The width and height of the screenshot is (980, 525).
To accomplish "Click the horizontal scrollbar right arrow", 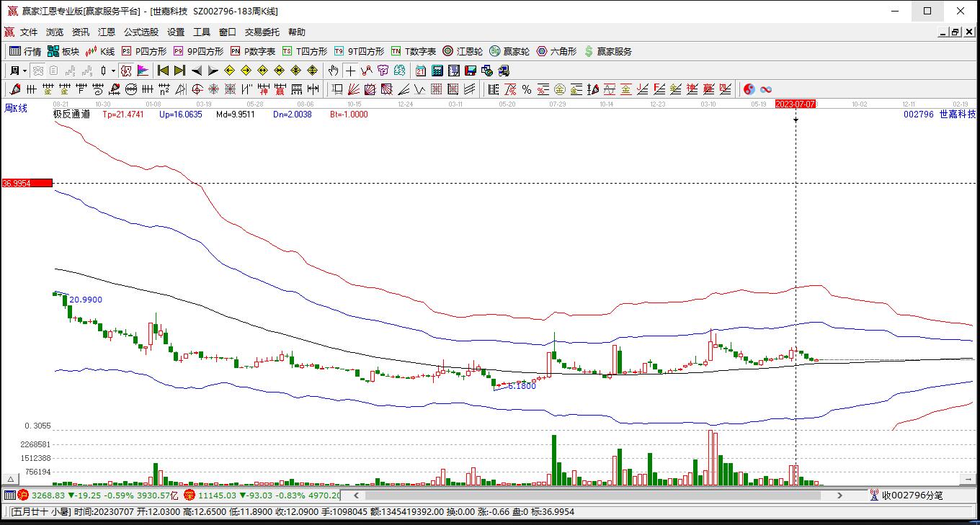I will click(x=839, y=495).
